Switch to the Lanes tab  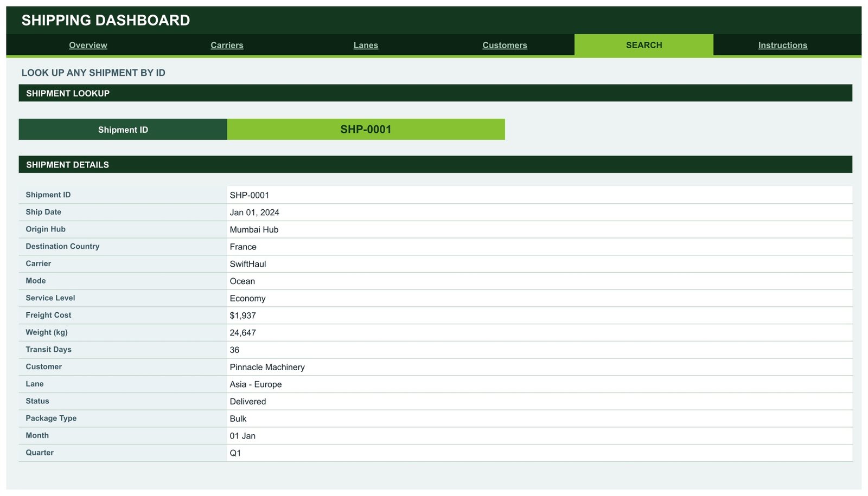tap(366, 45)
